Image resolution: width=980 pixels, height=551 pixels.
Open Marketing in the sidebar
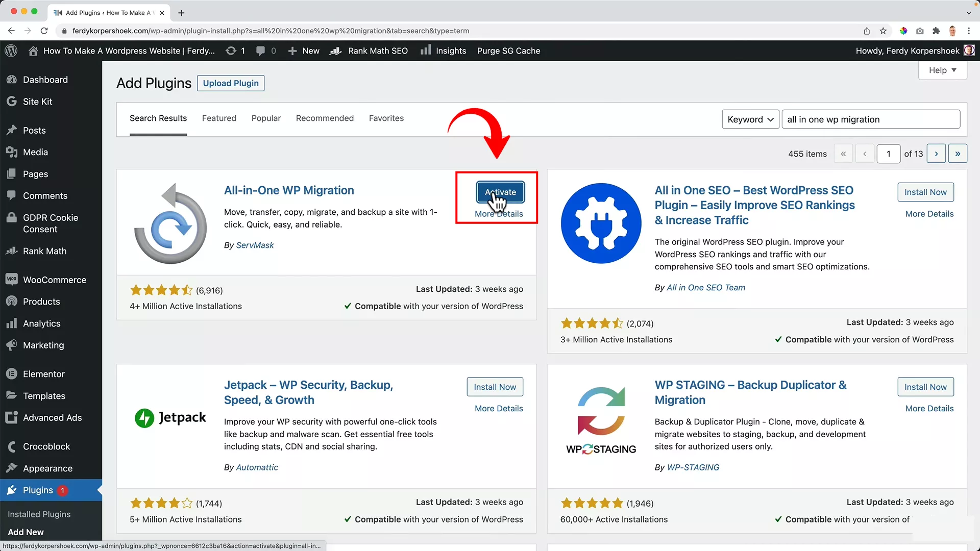coord(43,345)
